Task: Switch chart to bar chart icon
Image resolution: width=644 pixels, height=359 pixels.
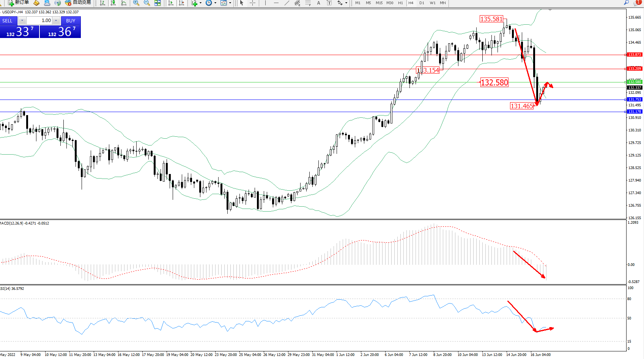Action: pyautogui.click(x=102, y=3)
